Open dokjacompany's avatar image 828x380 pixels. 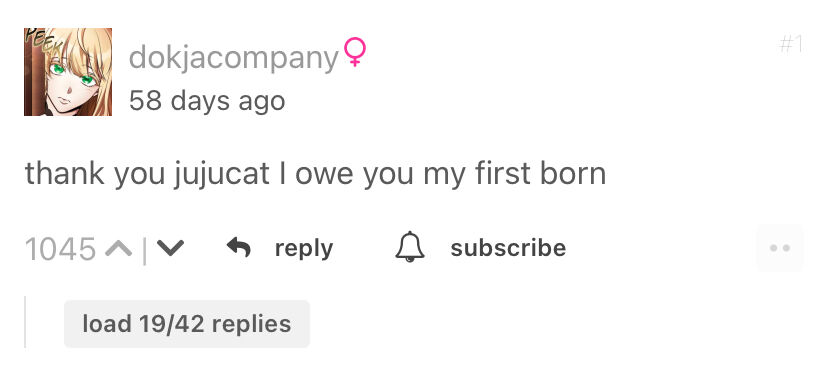[x=68, y=72]
